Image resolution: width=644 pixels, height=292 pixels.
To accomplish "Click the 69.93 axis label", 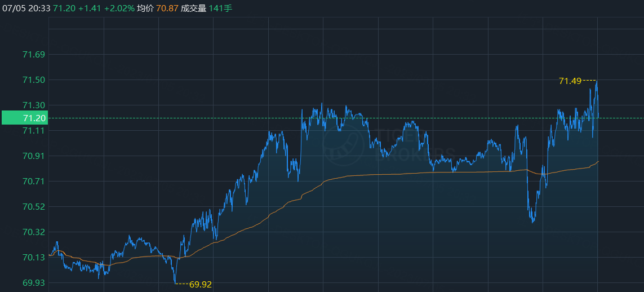I will (34, 282).
